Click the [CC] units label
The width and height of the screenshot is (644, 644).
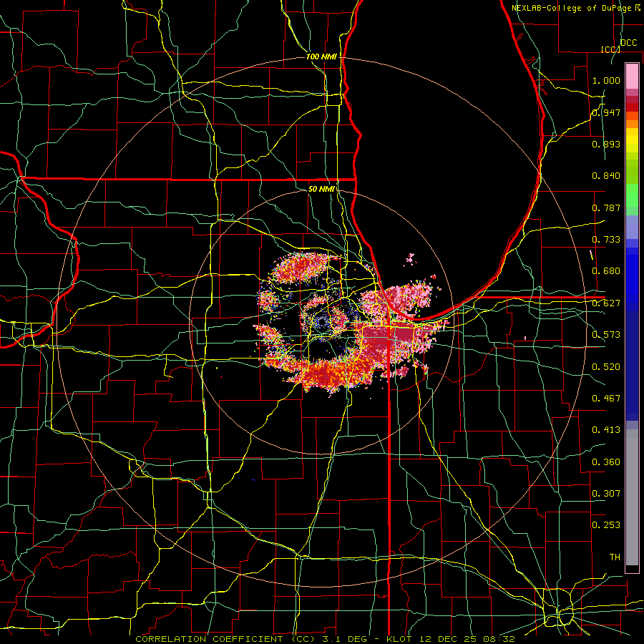click(610, 49)
